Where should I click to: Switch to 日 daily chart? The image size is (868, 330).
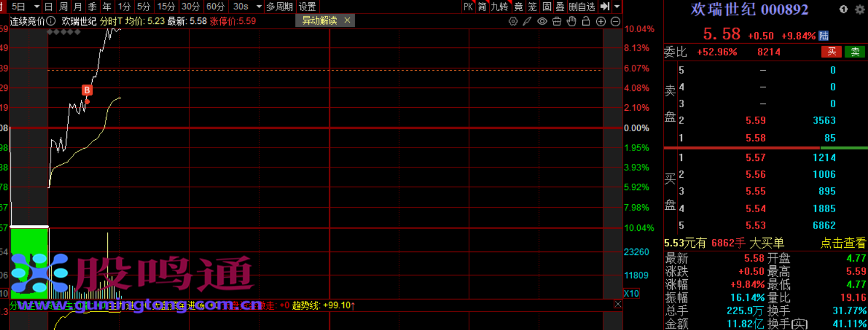[x=48, y=6]
